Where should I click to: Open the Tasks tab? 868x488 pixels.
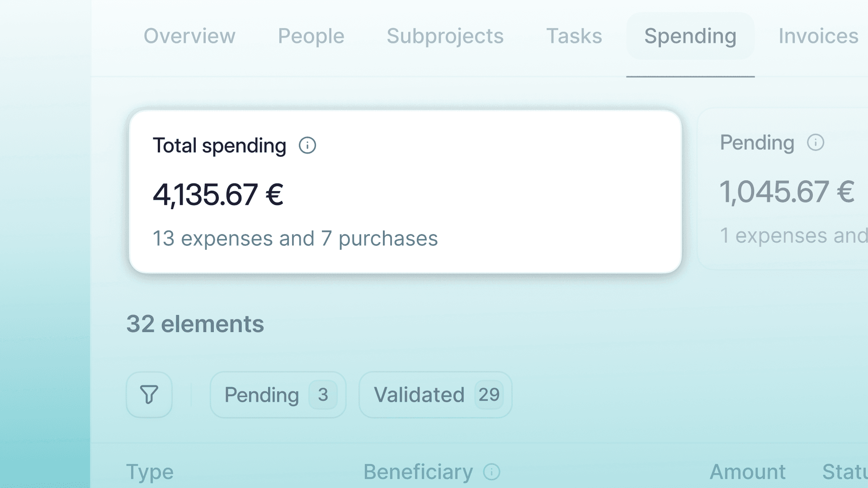click(x=574, y=36)
